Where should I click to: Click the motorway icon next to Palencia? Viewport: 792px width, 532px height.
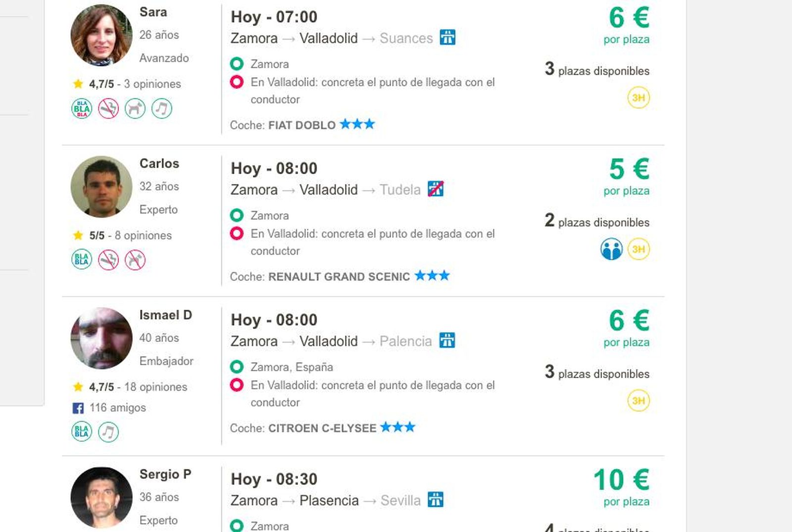(447, 340)
